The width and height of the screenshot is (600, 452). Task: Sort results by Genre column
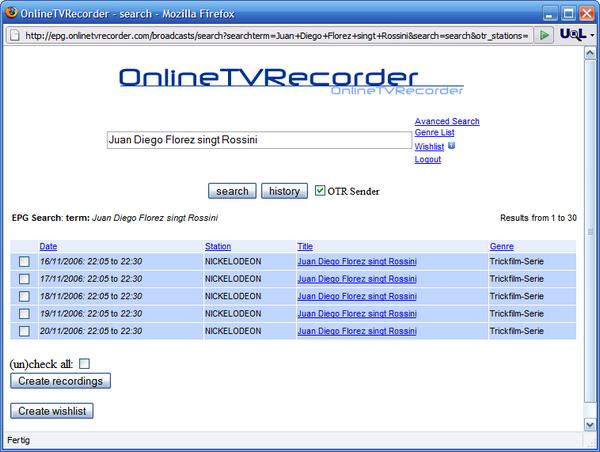coord(502,246)
